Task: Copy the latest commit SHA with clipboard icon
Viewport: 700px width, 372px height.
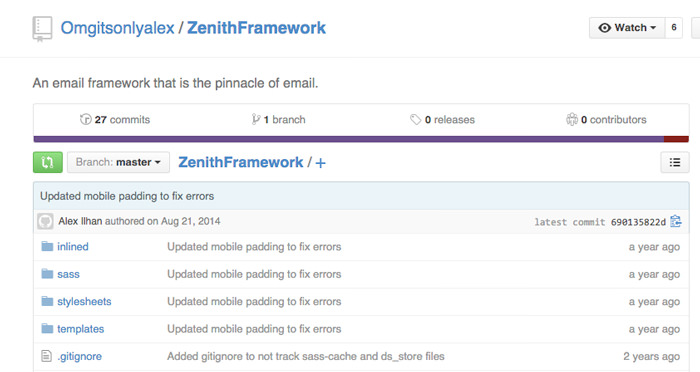Action: [676, 221]
